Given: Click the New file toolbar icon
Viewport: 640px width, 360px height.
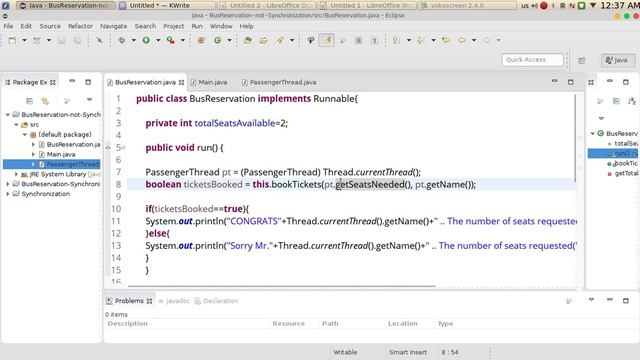Looking at the screenshot, I should point(12,40).
